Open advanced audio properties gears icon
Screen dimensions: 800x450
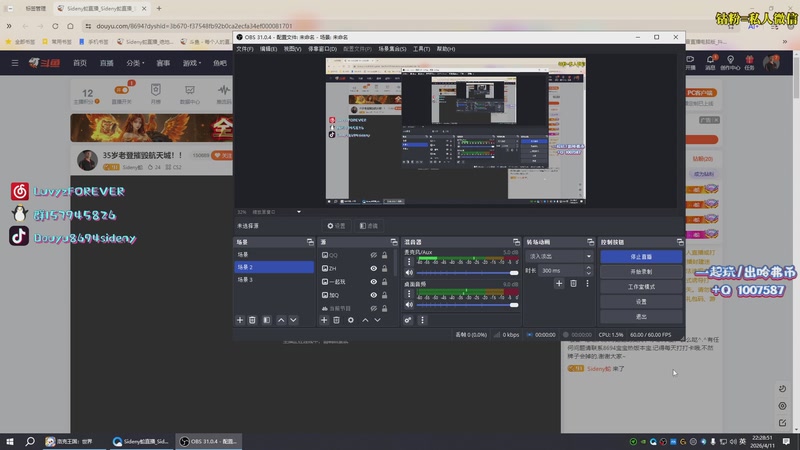408,320
